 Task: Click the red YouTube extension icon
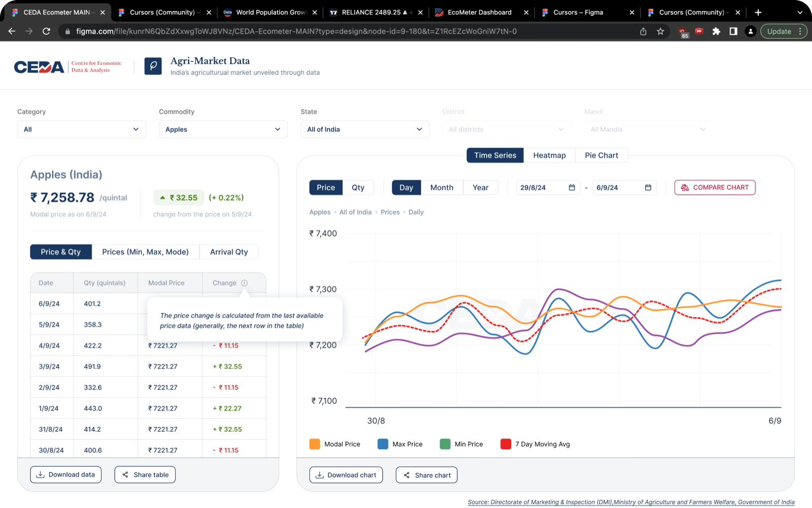click(699, 31)
